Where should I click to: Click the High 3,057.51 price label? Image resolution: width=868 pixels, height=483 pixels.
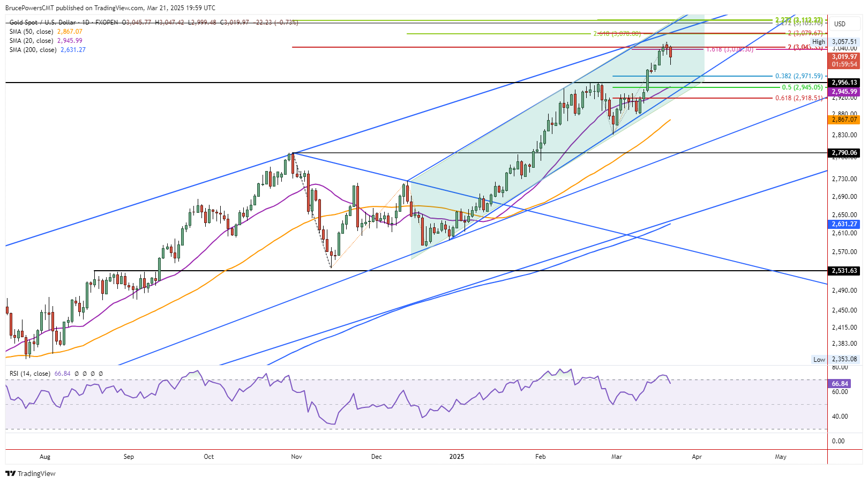click(835, 42)
